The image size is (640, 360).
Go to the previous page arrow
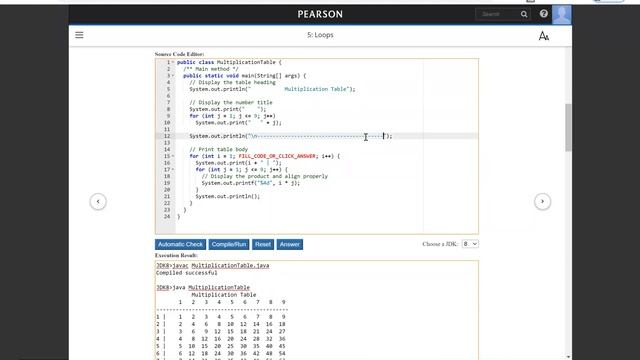point(98,202)
